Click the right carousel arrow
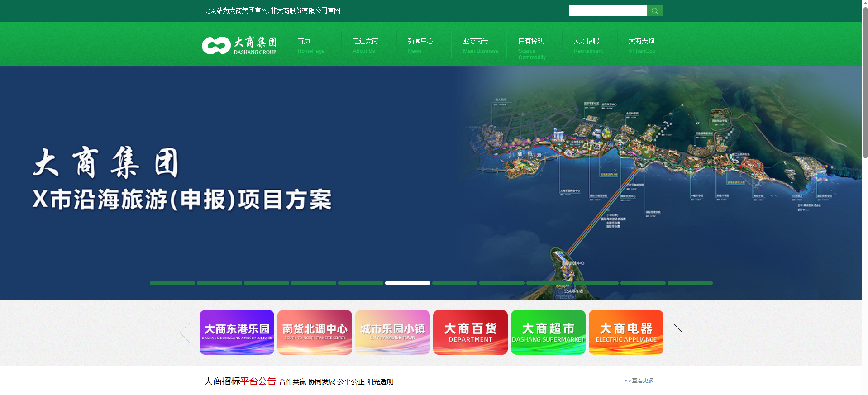The image size is (868, 395). 677,333
